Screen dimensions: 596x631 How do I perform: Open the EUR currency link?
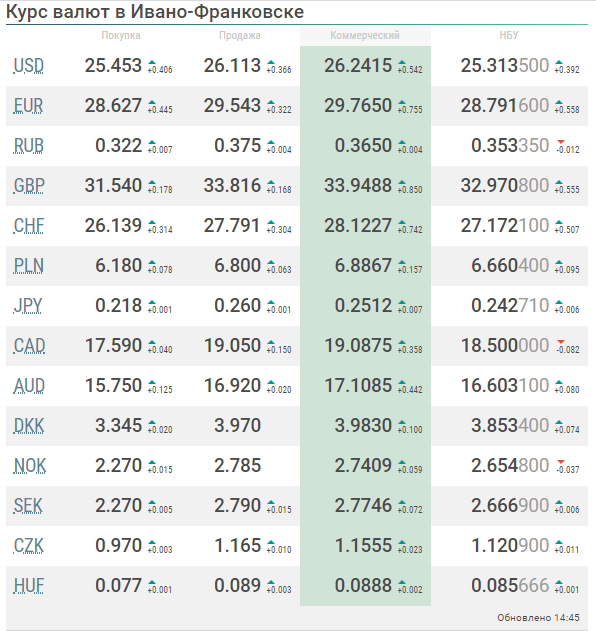pyautogui.click(x=28, y=106)
